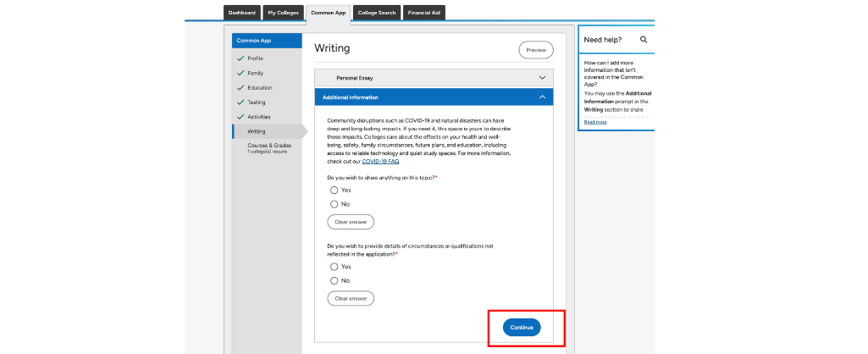Click the Writing page heading
The height and width of the screenshot is (354, 868).
pos(332,49)
